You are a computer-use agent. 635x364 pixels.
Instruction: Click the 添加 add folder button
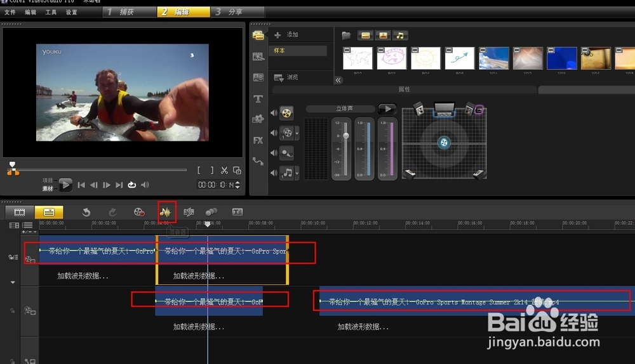coord(286,35)
